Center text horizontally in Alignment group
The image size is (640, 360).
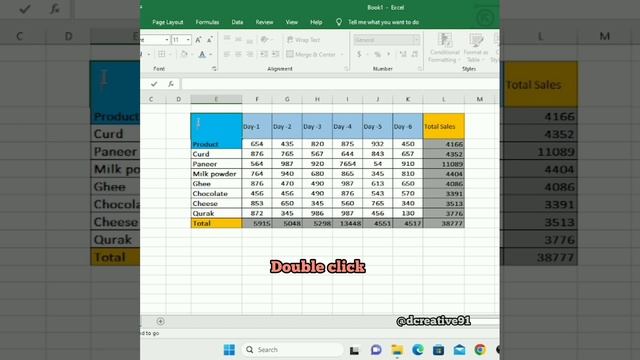click(238, 54)
